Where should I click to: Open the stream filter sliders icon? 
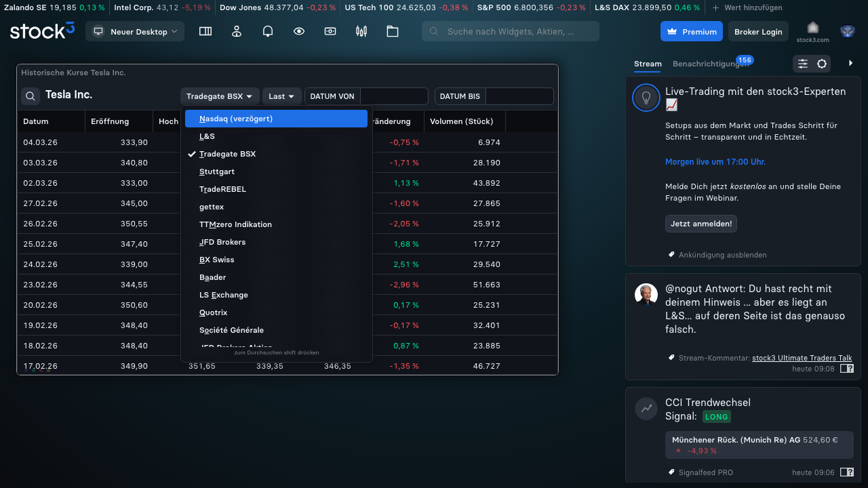pos(802,63)
